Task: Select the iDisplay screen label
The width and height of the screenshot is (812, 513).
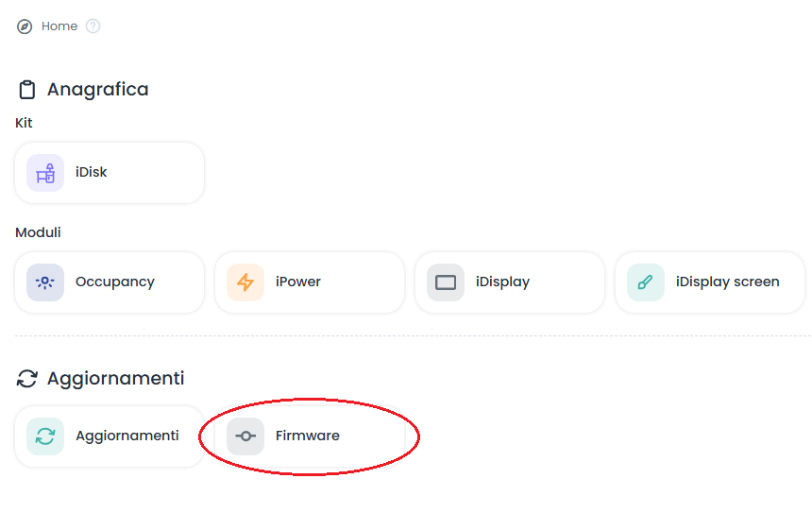Action: tap(727, 282)
